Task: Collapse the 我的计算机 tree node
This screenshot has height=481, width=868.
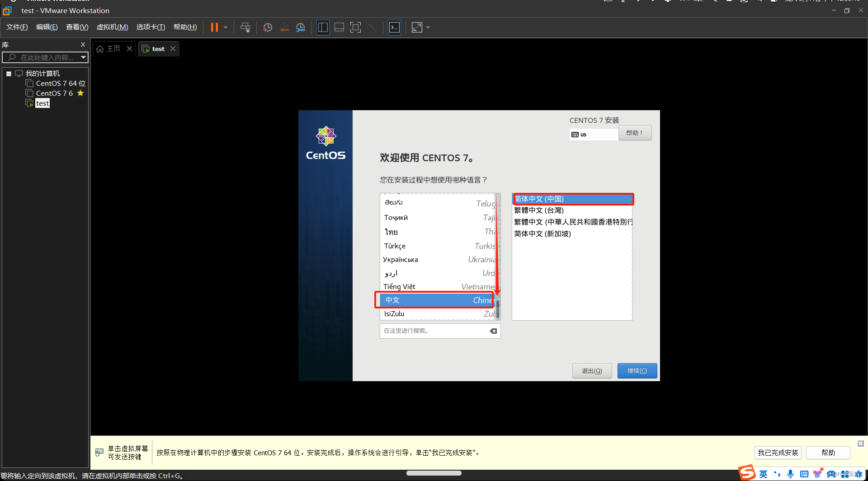Action: [x=9, y=74]
